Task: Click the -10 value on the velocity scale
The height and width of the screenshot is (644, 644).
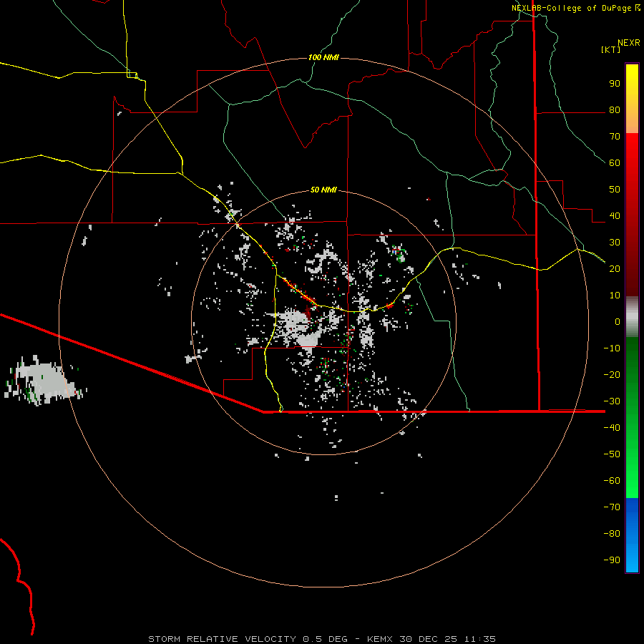Action: point(612,348)
